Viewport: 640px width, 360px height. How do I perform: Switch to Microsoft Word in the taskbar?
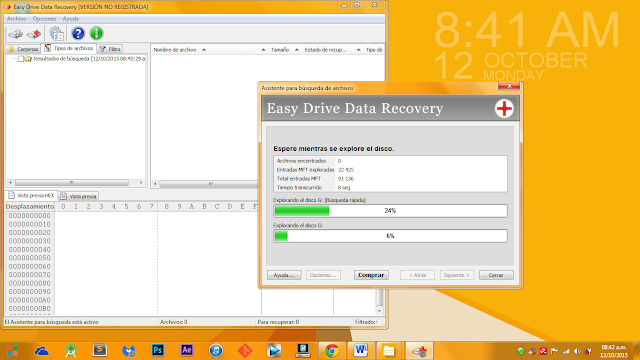click(360, 351)
